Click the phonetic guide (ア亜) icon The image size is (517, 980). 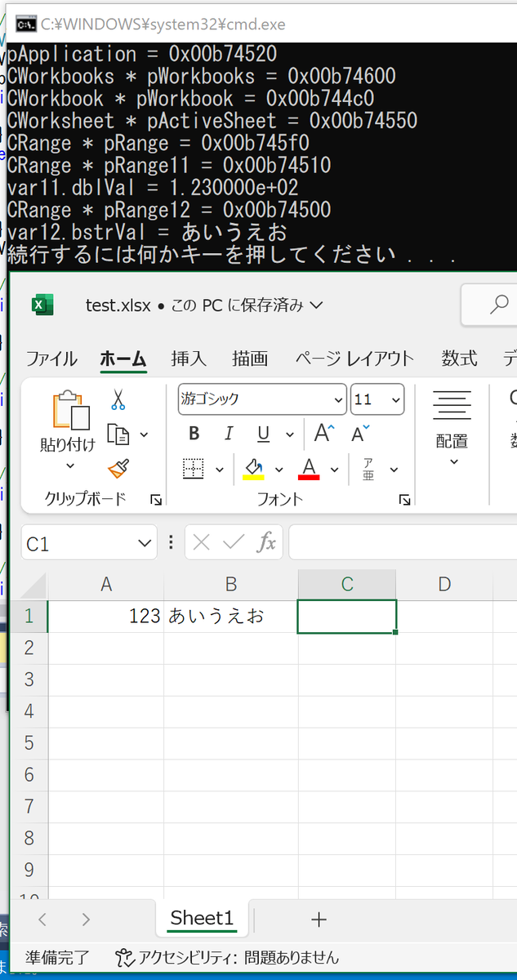368,469
